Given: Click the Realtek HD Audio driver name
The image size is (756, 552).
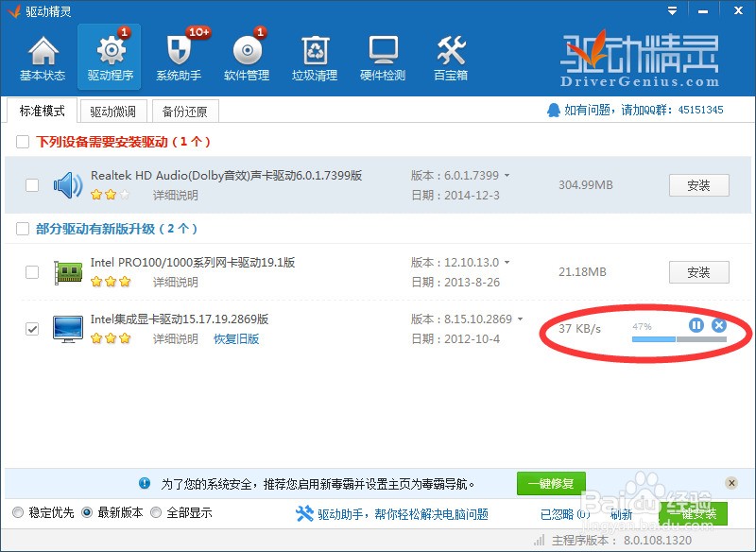Looking at the screenshot, I should [x=226, y=176].
